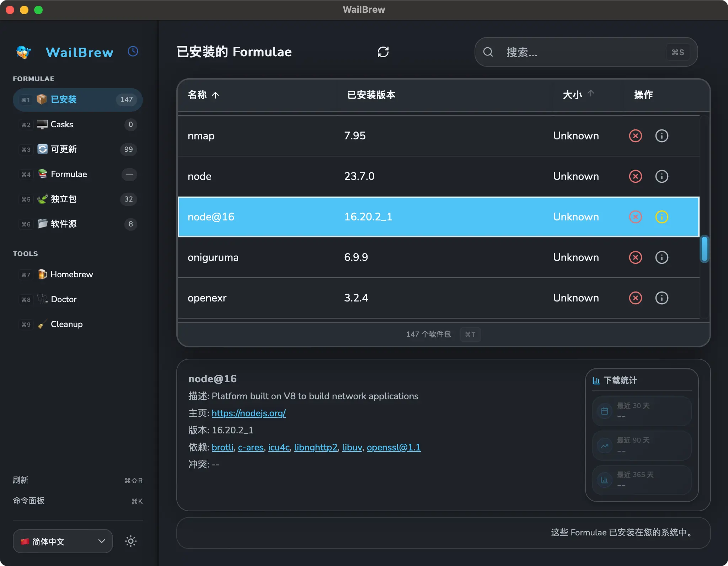This screenshot has width=728, height=566.
Task: Toggle the light/dark theme sun icon
Action: [130, 541]
